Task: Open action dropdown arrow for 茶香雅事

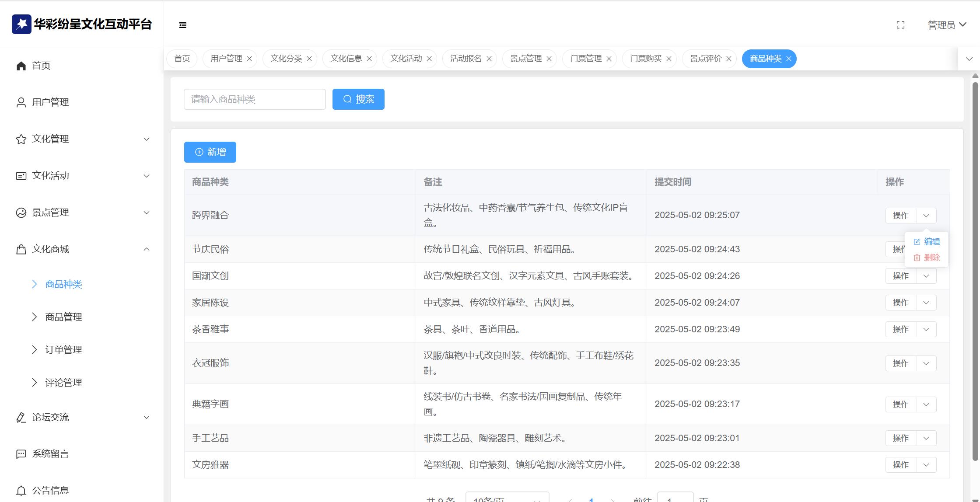Action: click(926, 329)
